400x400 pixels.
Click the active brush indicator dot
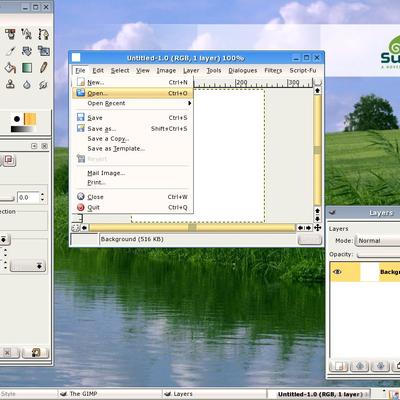tap(17, 119)
